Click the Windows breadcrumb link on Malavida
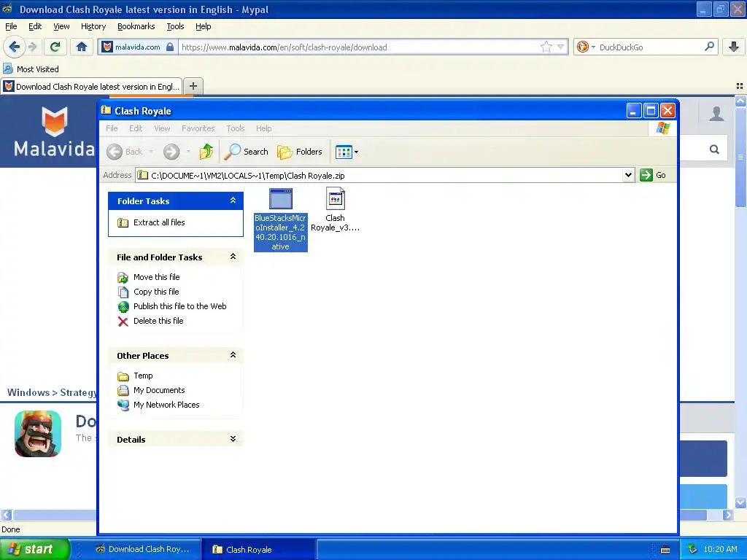Viewport: 747px width, 560px height. pos(28,392)
